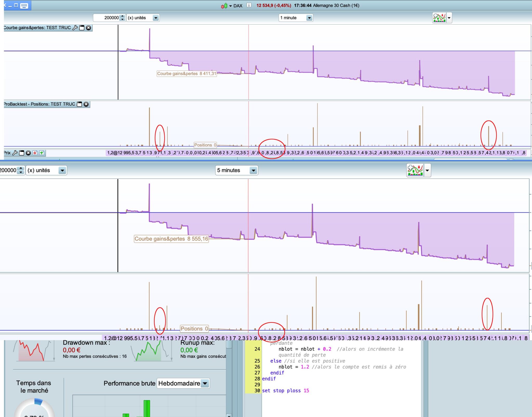The image size is (532, 417).
Task: Open the 1 minute timeframe dropdown
Action: click(309, 18)
